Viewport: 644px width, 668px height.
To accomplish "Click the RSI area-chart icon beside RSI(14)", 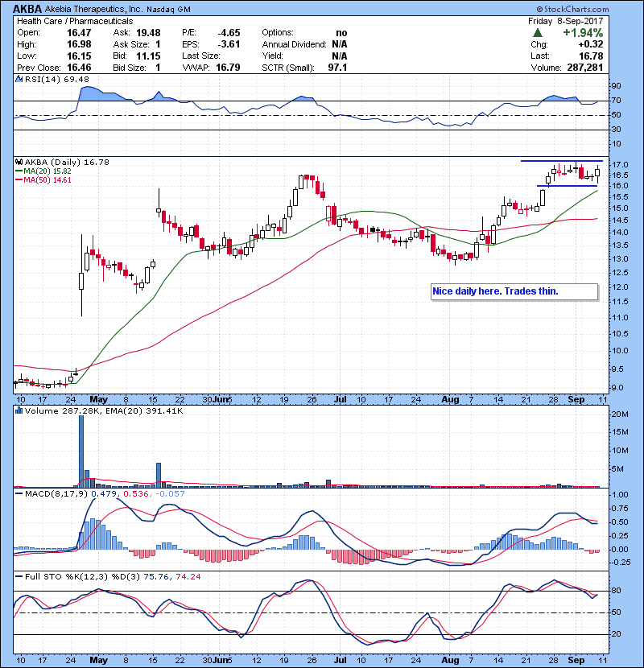I will [19, 79].
